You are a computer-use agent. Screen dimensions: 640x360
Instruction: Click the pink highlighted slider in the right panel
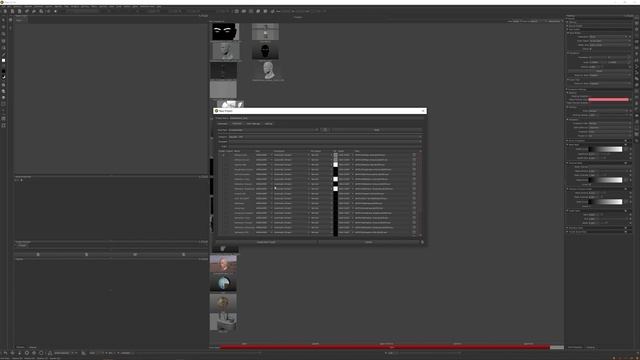pyautogui.click(x=608, y=100)
